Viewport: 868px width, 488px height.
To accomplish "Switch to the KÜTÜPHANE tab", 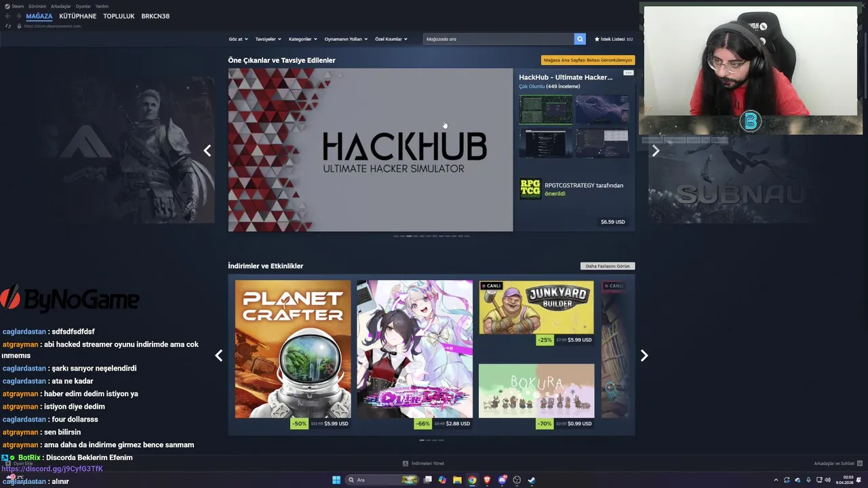I will pyautogui.click(x=78, y=16).
